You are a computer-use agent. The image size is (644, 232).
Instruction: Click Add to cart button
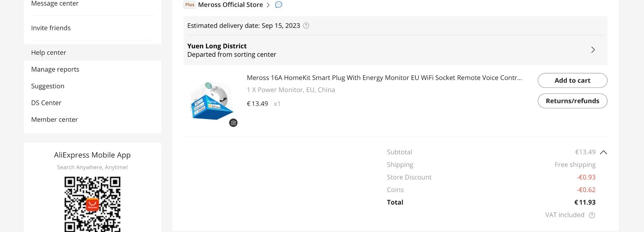pos(572,80)
